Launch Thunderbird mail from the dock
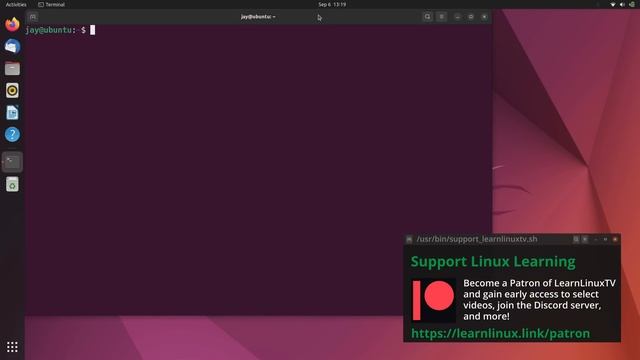Viewport: 640px width, 360px height. click(12, 46)
